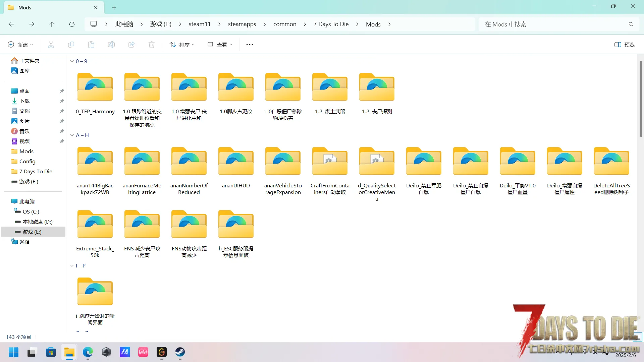Expand chevron after common in address bar
Image resolution: width=644 pixels, height=362 pixels.
(x=305, y=24)
